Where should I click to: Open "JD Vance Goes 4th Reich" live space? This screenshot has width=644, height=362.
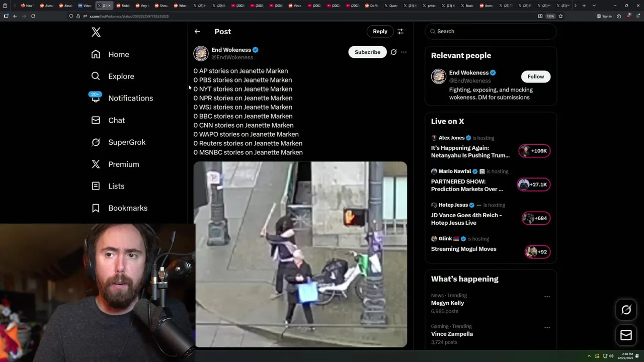click(466, 219)
